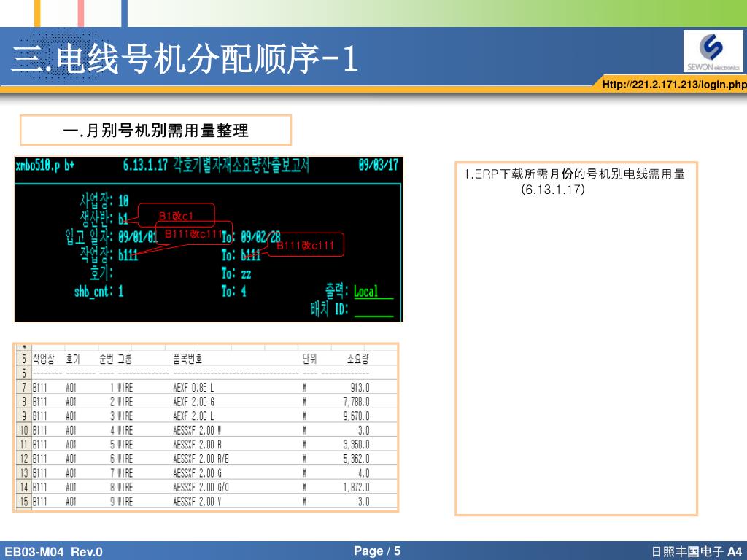Click the quantity 7,788.0
Screen dimensions: 747x560
[x=356, y=402]
